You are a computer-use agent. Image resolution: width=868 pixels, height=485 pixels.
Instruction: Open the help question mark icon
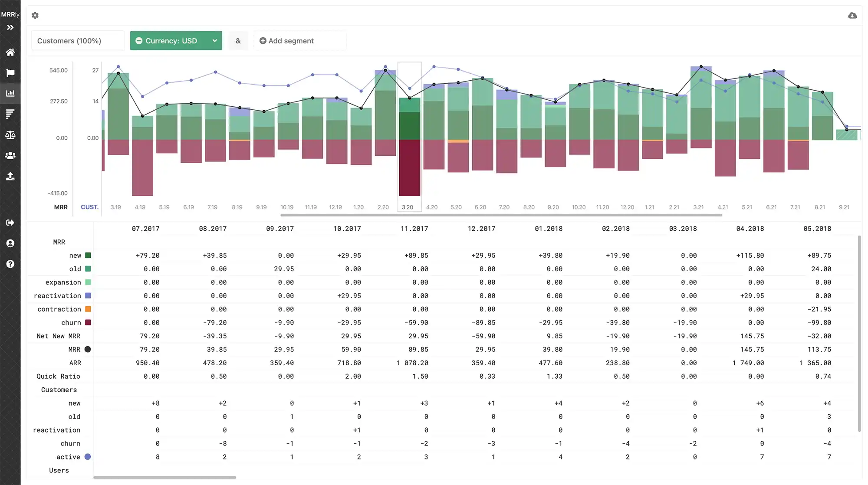10,264
